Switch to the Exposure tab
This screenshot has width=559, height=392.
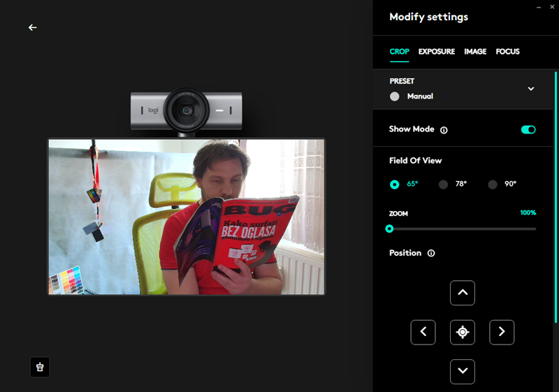pyautogui.click(x=436, y=52)
